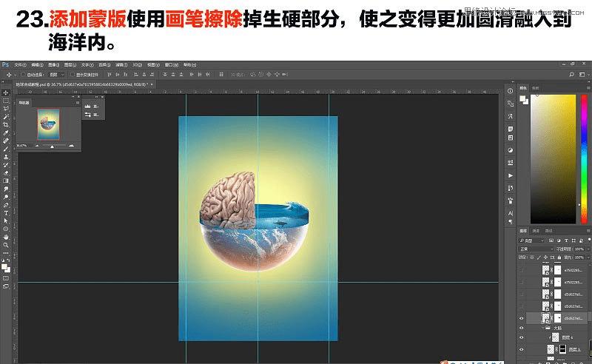Click the layer mask thumbnail of selected layer
The width and height of the screenshot is (592, 364).
(x=558, y=318)
